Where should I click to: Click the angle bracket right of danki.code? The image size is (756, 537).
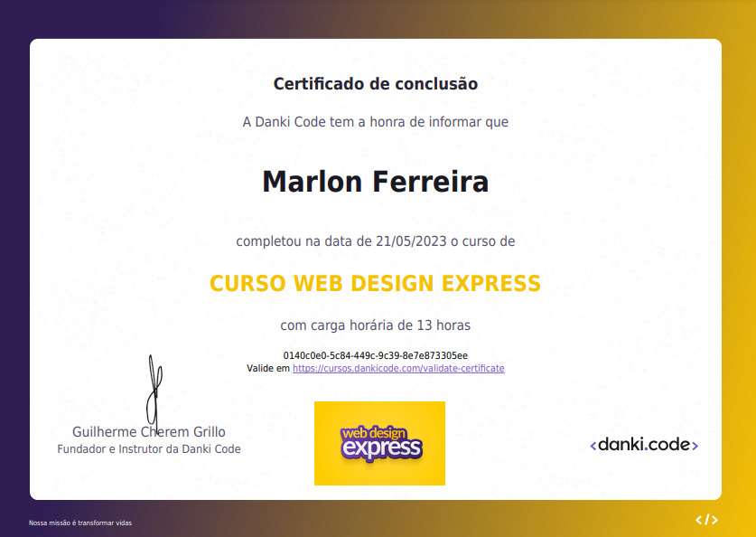tap(695, 444)
